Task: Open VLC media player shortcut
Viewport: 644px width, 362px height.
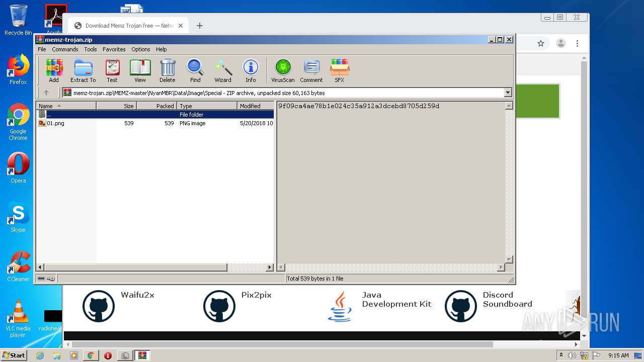Action: 18,319
